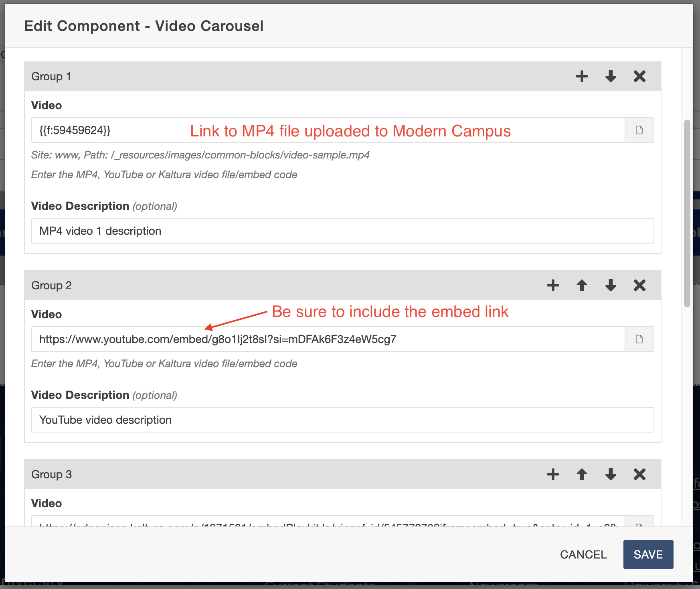Remove Group 2 using its X icon
Screen dimensions: 700x589
click(x=639, y=285)
